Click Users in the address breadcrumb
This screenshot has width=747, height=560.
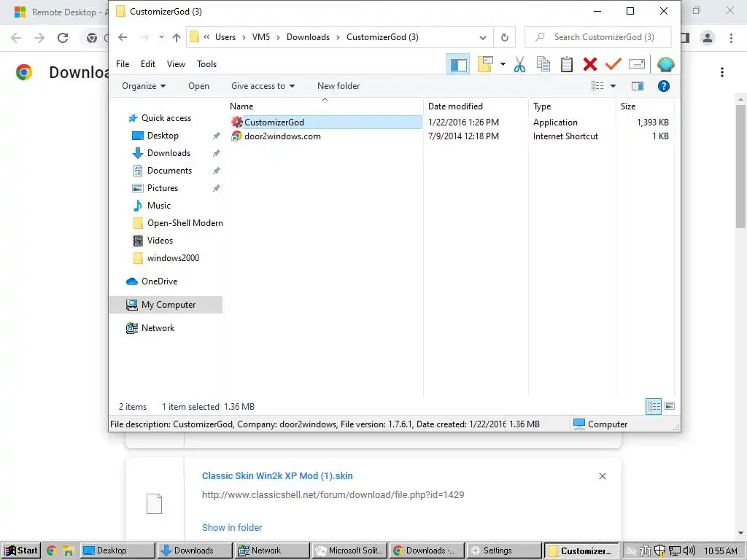pos(225,37)
